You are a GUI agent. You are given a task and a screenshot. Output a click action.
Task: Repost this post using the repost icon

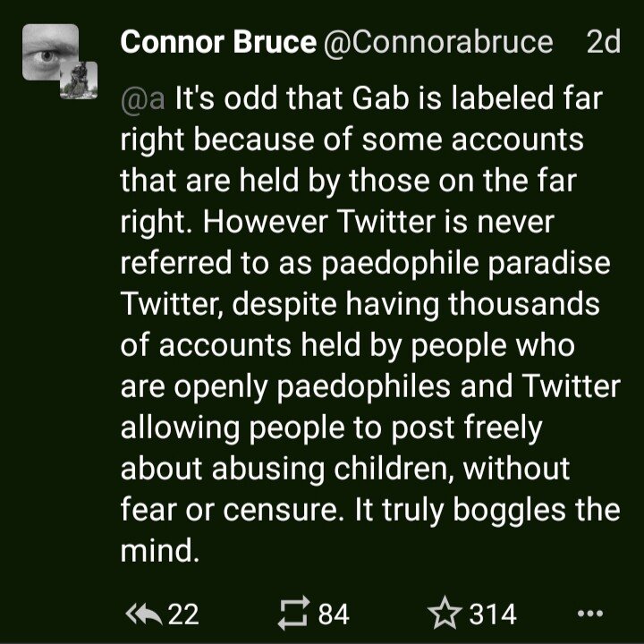coord(292,614)
